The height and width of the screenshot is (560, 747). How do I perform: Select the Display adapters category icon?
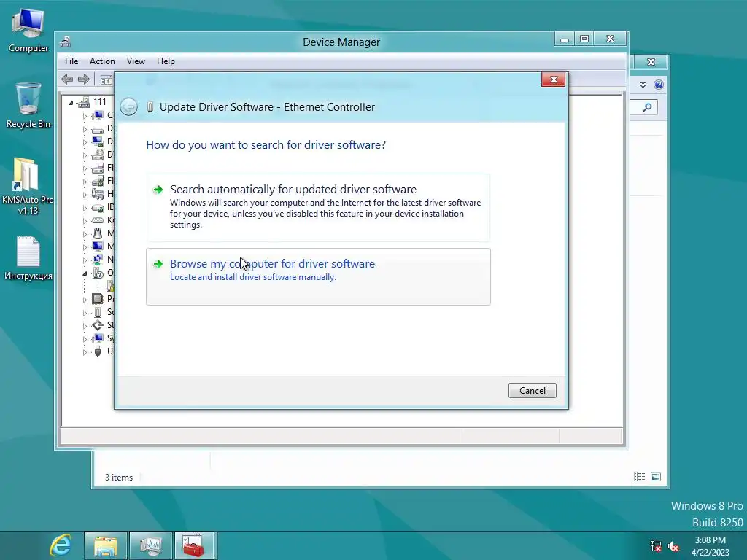98,141
